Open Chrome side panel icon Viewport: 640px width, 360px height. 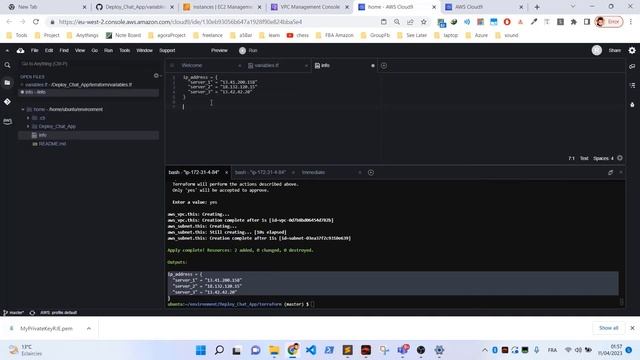pyautogui.click(x=587, y=22)
